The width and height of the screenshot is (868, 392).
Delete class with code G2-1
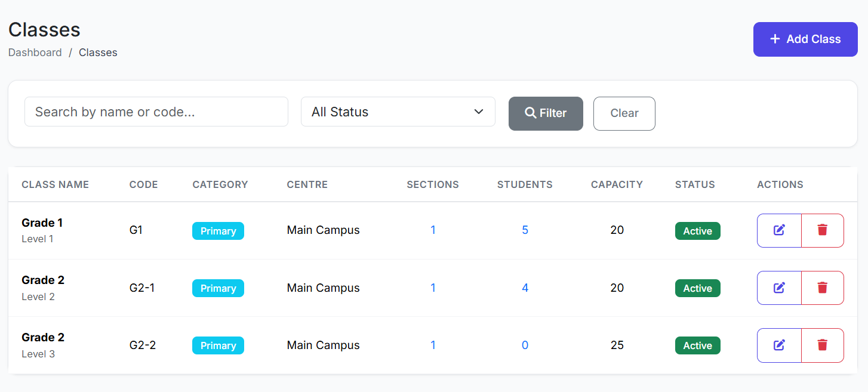coord(822,288)
